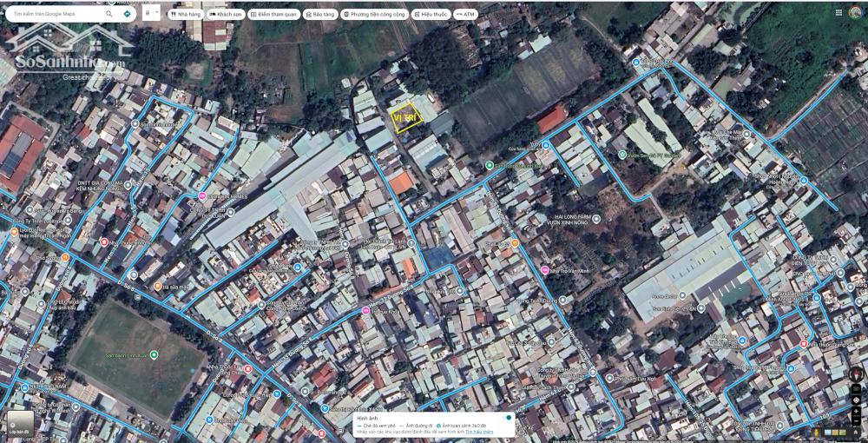Image resolution: width=868 pixels, height=443 pixels.
Task: Open directions via blue arrow icon
Action: click(128, 14)
